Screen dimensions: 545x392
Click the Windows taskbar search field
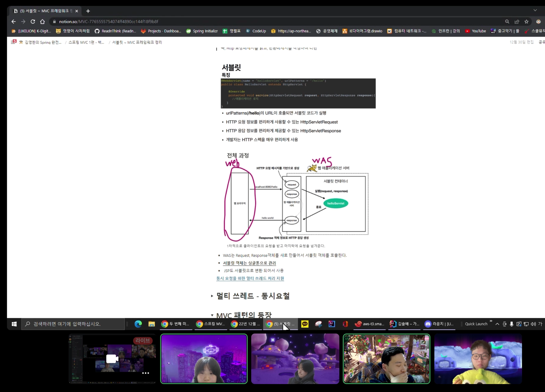73,324
